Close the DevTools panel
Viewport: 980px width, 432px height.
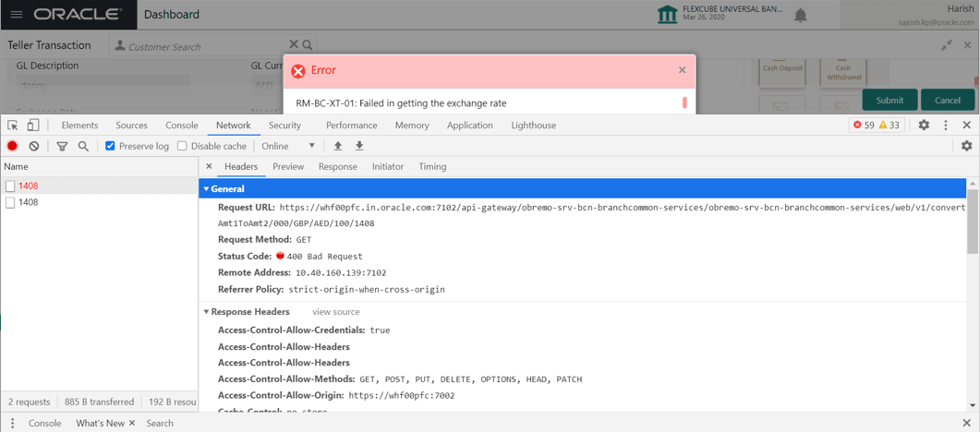[966, 125]
